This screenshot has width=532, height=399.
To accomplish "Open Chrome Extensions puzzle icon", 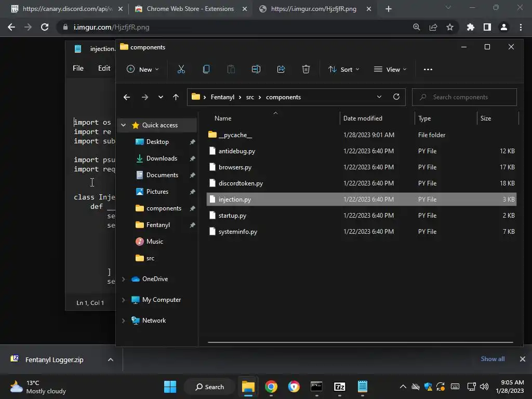I will click(470, 27).
